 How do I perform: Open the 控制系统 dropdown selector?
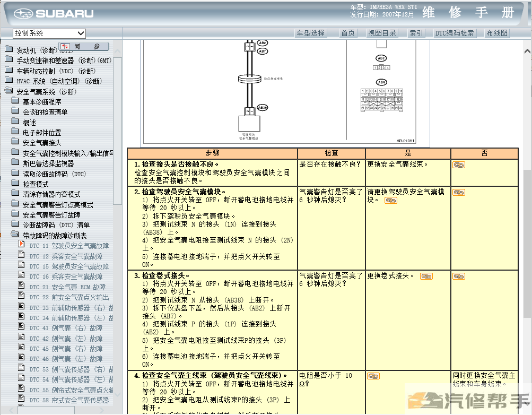(49, 33)
